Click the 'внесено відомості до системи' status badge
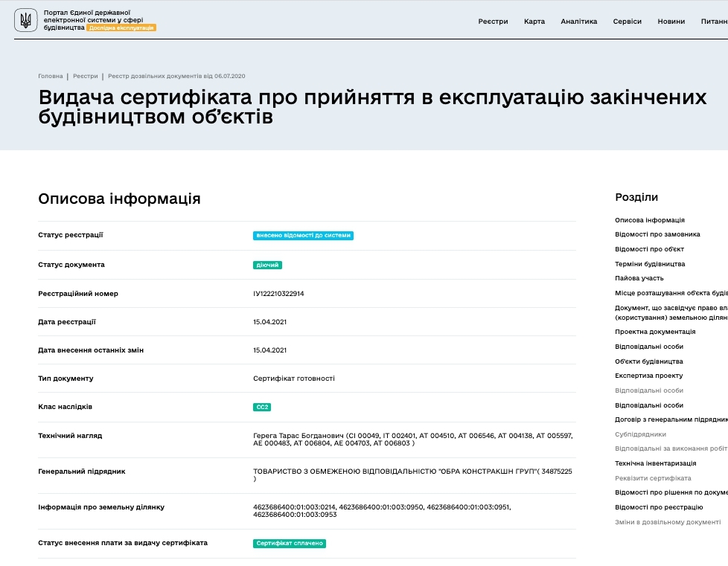The height and width of the screenshot is (566, 728). (x=303, y=236)
